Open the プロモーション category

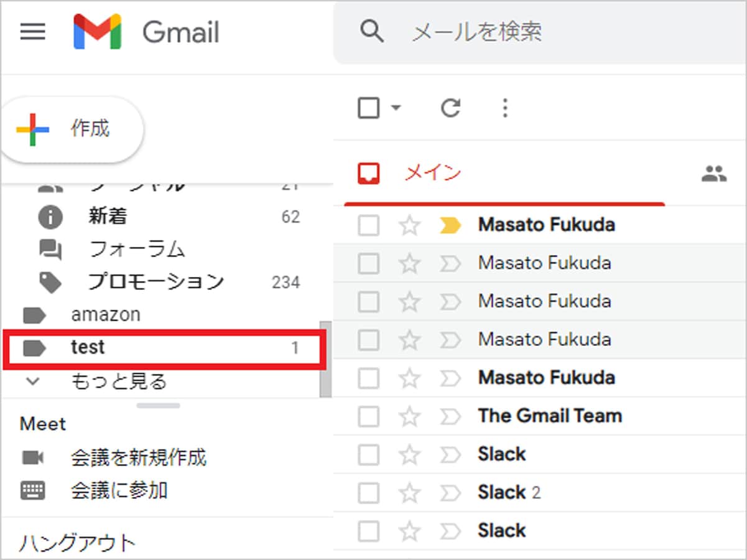click(156, 282)
